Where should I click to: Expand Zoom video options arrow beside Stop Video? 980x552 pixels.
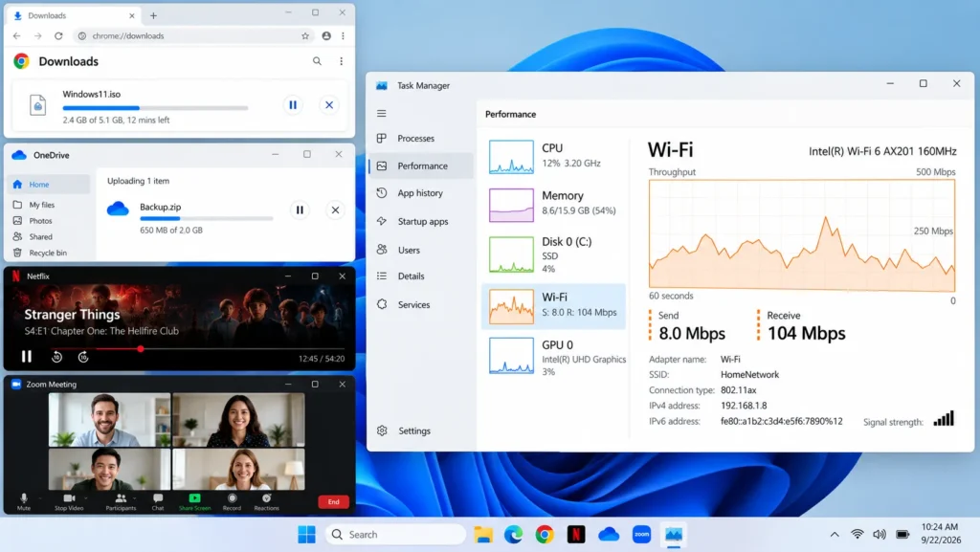click(x=86, y=498)
